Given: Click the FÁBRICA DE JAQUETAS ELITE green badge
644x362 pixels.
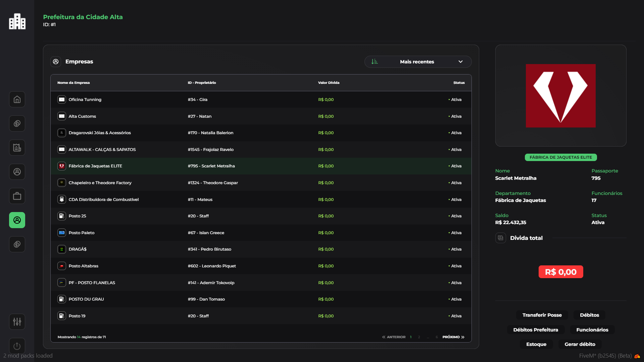Looking at the screenshot, I should [x=561, y=157].
